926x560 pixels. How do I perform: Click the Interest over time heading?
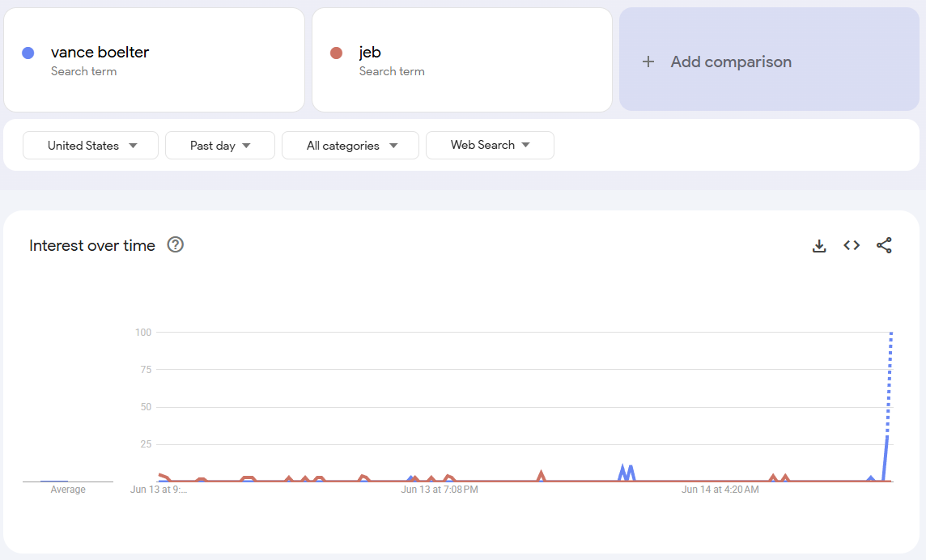click(x=92, y=245)
